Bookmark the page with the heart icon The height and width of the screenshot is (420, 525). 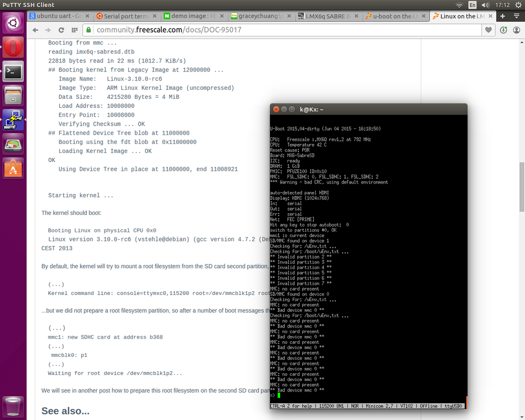[489, 30]
